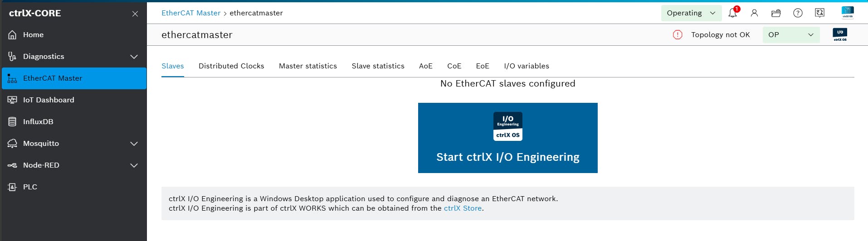Open the file manager folder icon
This screenshot has width=868, height=241.
click(x=776, y=13)
